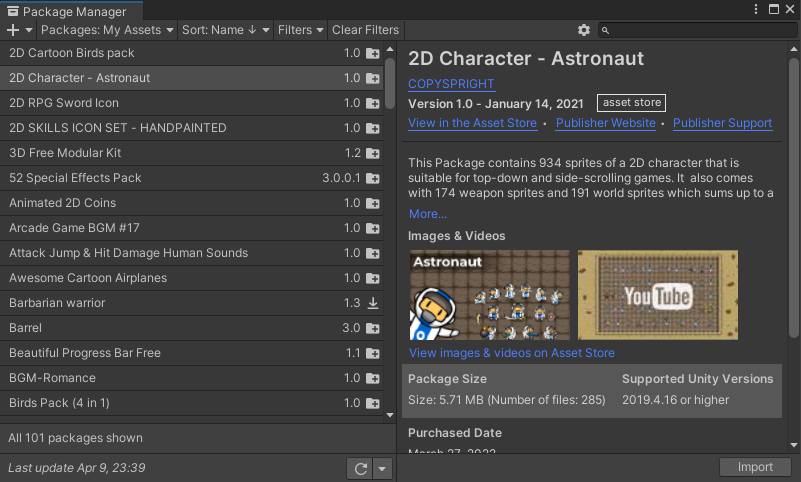Click details panel scroll down arrow

[794, 445]
